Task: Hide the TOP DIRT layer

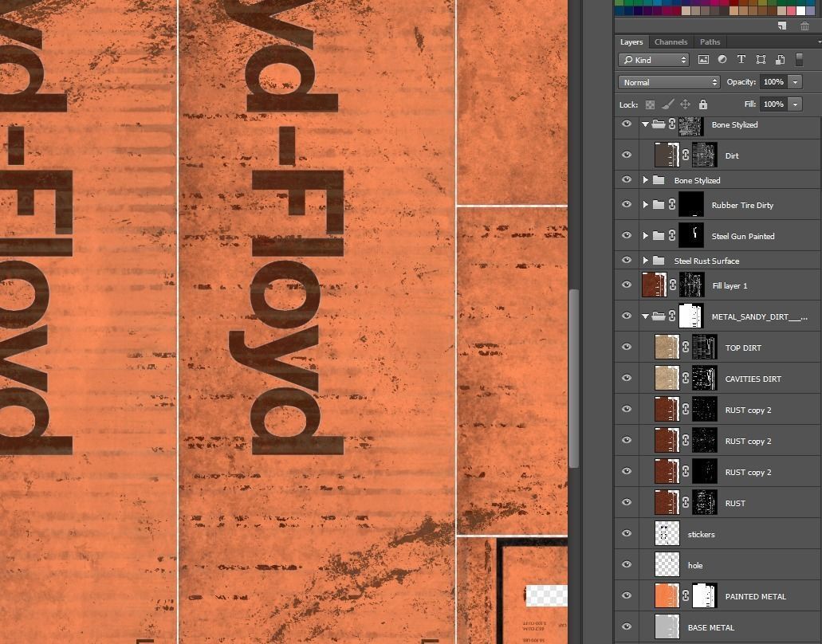Action: (x=627, y=347)
